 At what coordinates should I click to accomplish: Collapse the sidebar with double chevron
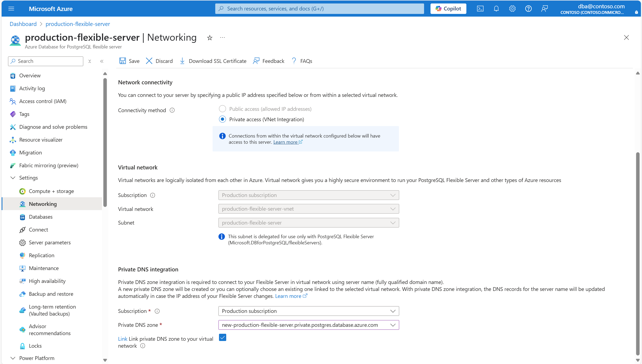[102, 61]
